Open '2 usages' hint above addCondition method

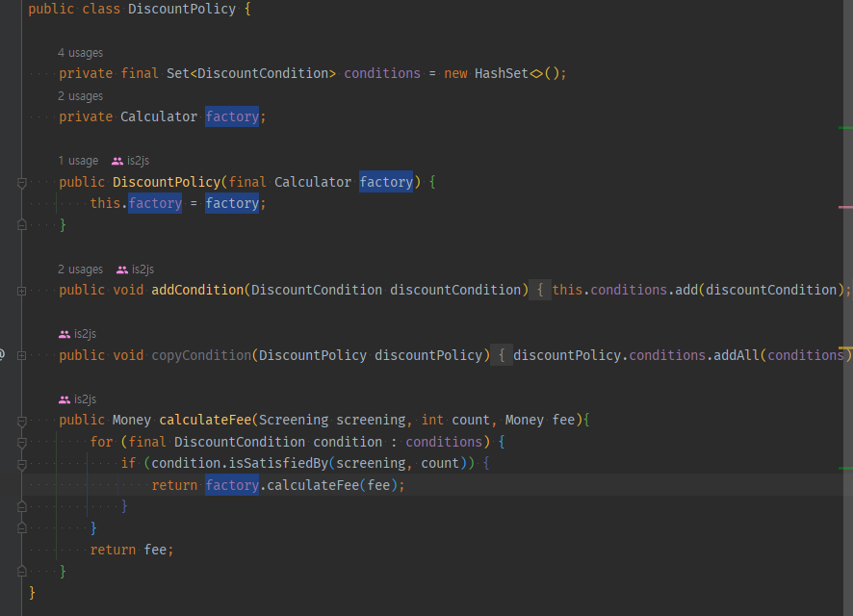81,269
